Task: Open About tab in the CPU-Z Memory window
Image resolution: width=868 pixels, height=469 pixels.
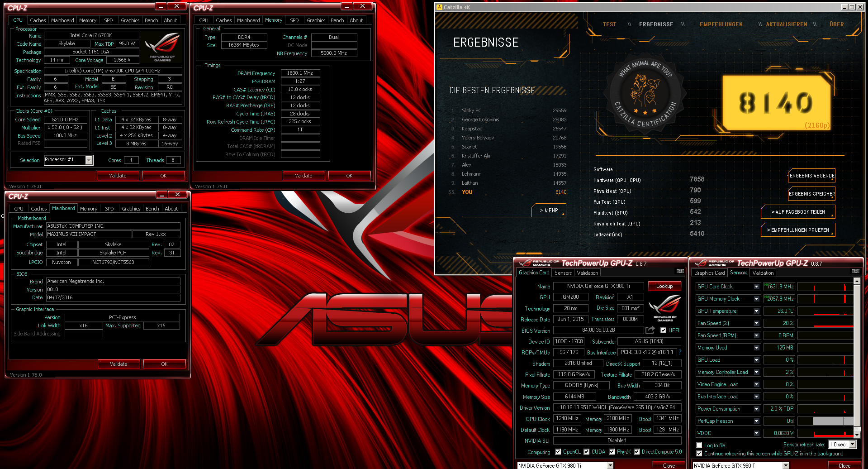Action: coord(356,20)
